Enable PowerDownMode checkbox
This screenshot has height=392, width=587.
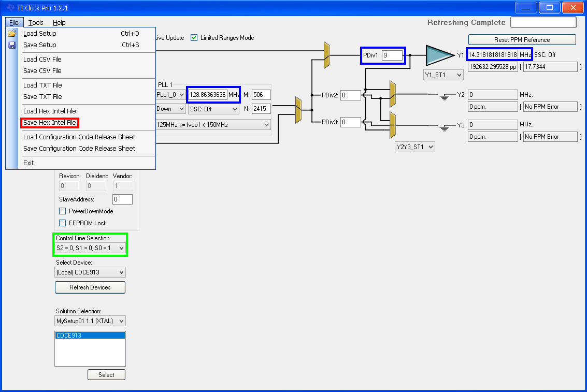tap(63, 211)
